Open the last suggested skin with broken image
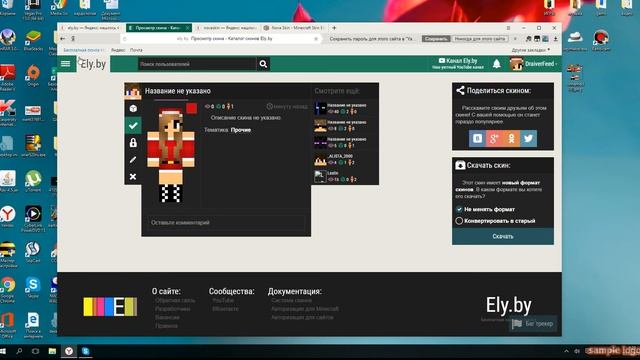 coord(345,176)
